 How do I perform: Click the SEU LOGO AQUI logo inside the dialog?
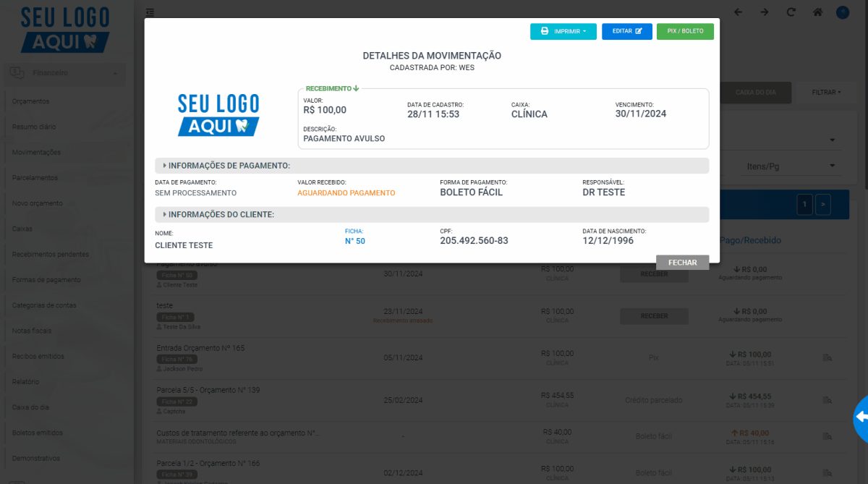[218, 115]
